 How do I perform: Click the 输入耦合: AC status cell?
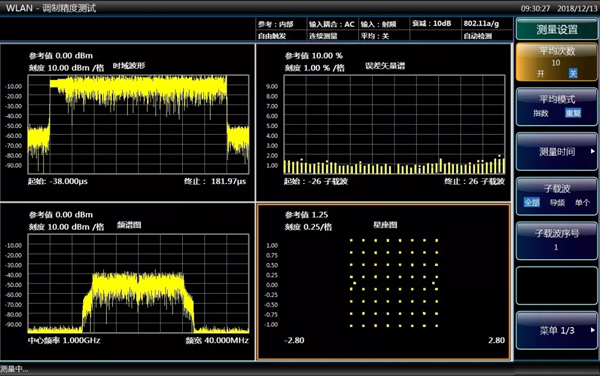click(x=331, y=24)
